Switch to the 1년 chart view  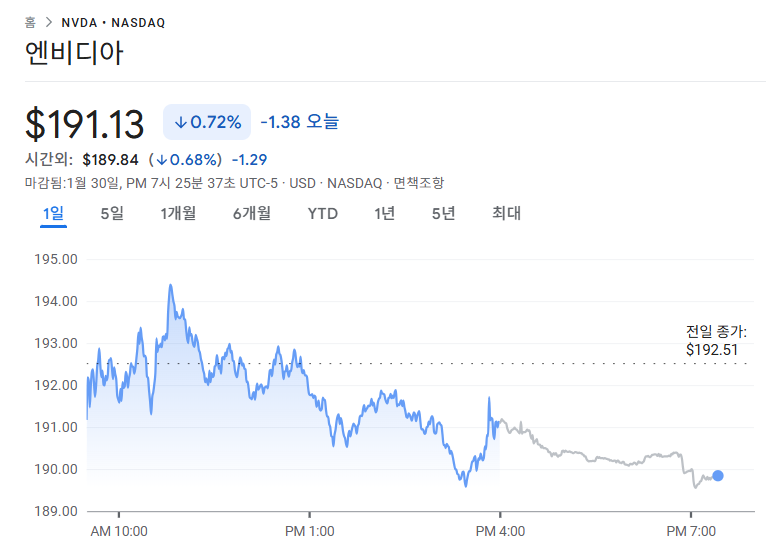pyautogui.click(x=384, y=213)
